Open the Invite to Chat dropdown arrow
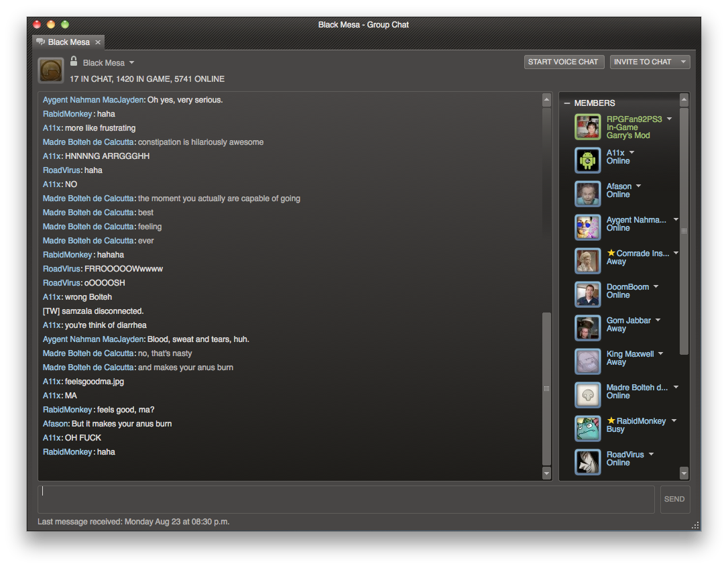The height and width of the screenshot is (568, 728). pos(683,62)
